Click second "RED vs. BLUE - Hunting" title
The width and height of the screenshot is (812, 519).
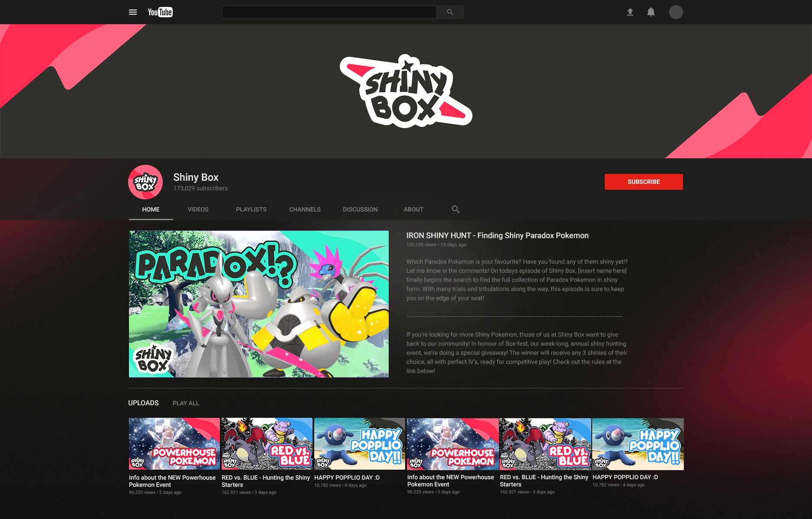544,481
